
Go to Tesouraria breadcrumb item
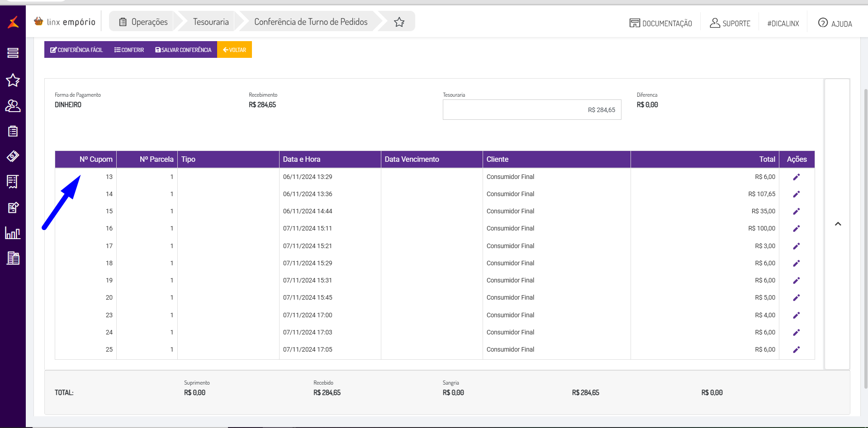pos(211,22)
